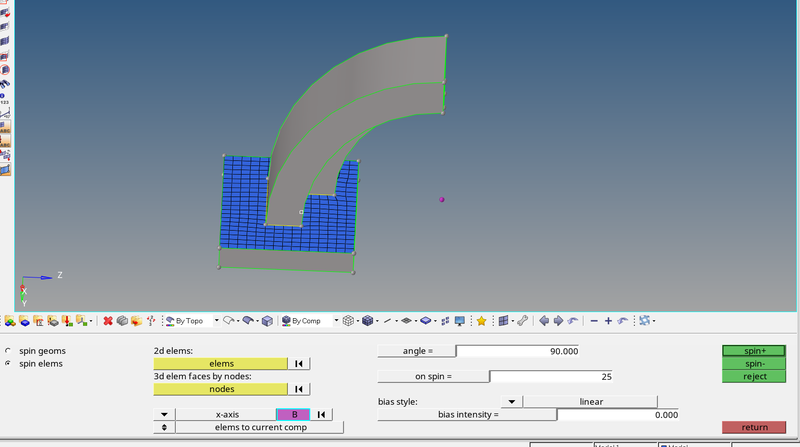Image resolution: width=800 pixels, height=447 pixels.
Task: Expand the shaded surface style dropdown arrow
Action: pyautogui.click(x=257, y=321)
